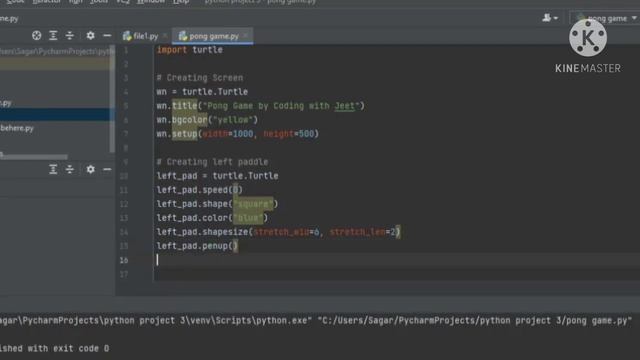
Task: Open the lower panel settings gear
Action: (x=90, y=169)
